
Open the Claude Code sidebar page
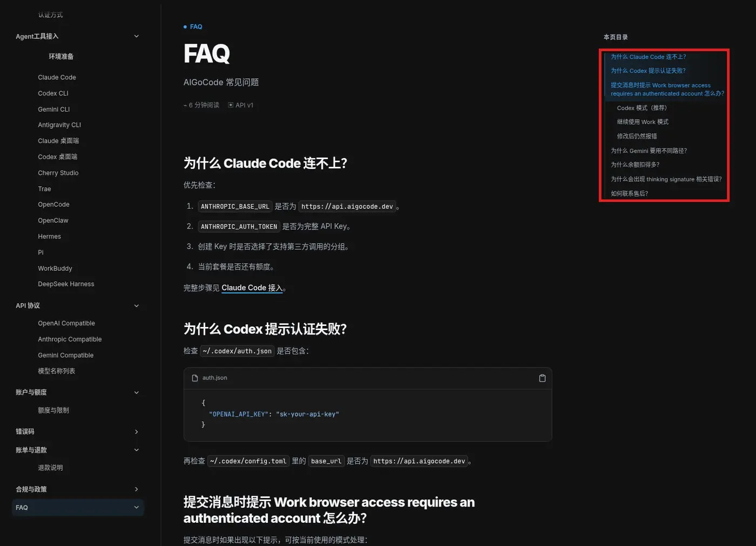57,78
